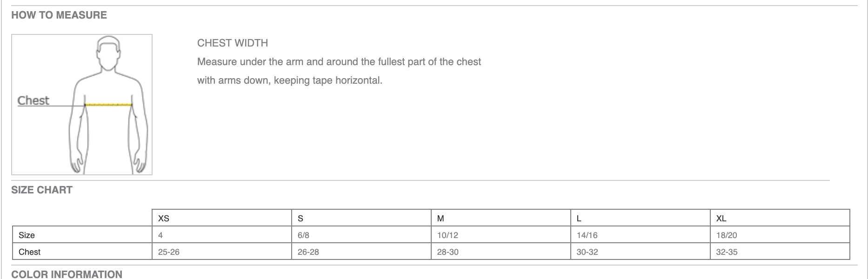The width and height of the screenshot is (868, 279).
Task: Open the COLOR INFORMATION section heading
Action: tap(67, 274)
